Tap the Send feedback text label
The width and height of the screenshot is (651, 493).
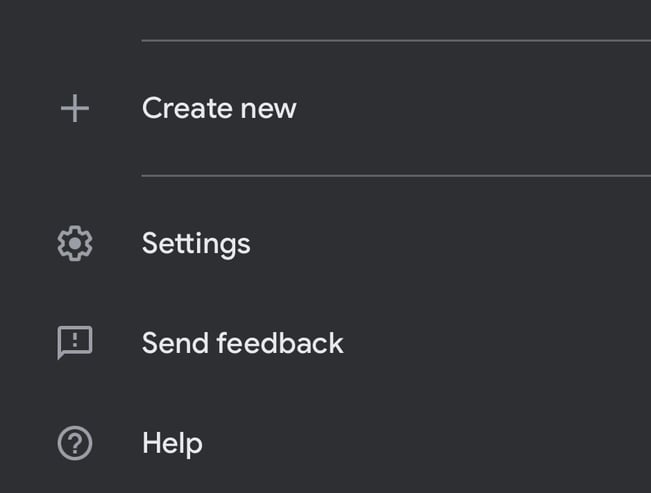242,343
